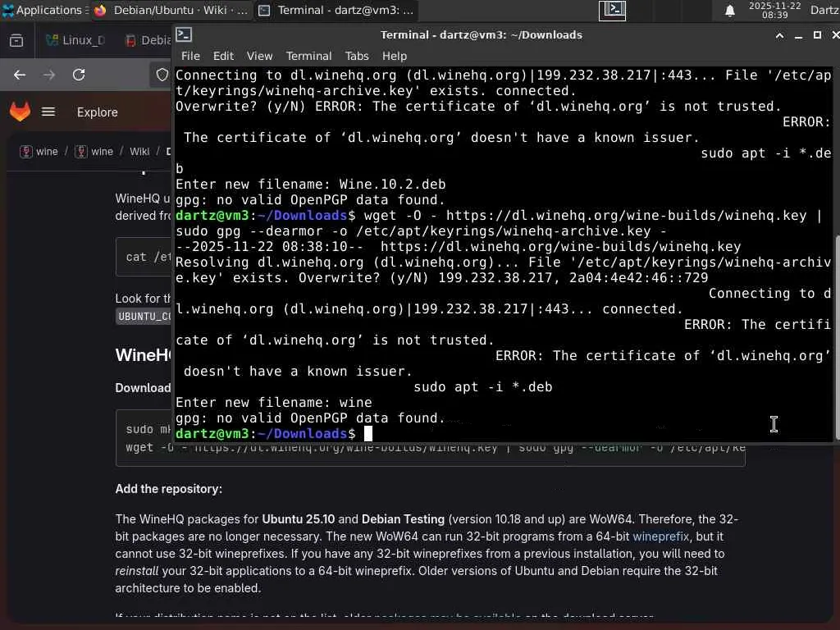Screen dimensions: 840x630
Task: Switch to the Debian/Ubuntu Wiki Firefox window in the taskbar
Action: (x=171, y=10)
